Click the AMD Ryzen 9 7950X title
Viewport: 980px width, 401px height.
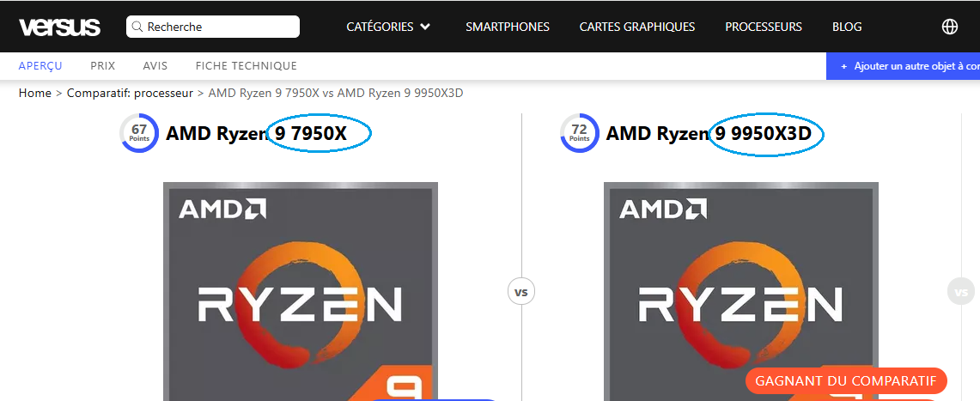[256, 133]
